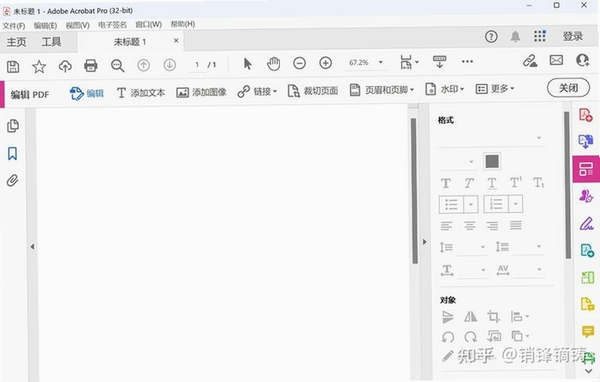Crop the selected object
This screenshot has height=382, width=600.
(493, 317)
